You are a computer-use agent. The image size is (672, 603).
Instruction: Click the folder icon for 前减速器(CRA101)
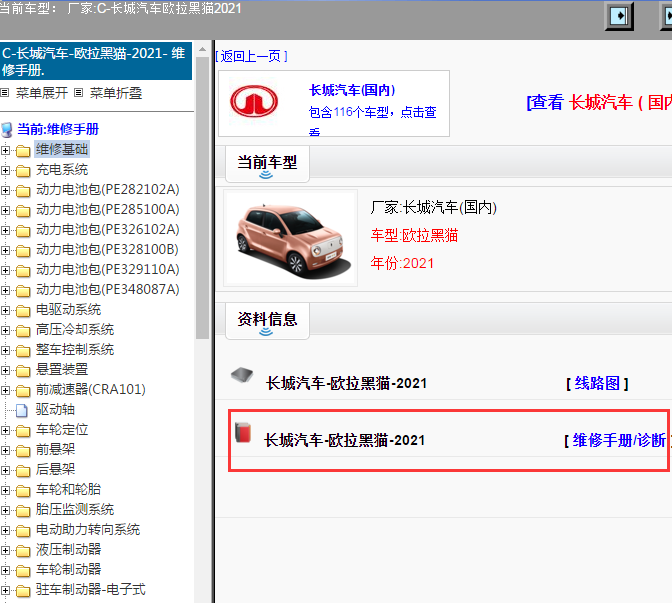point(23,390)
